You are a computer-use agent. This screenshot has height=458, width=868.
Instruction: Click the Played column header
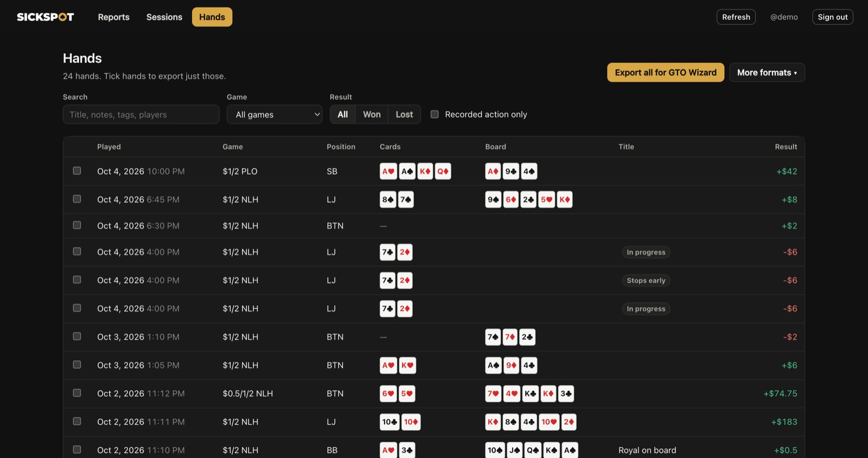109,147
